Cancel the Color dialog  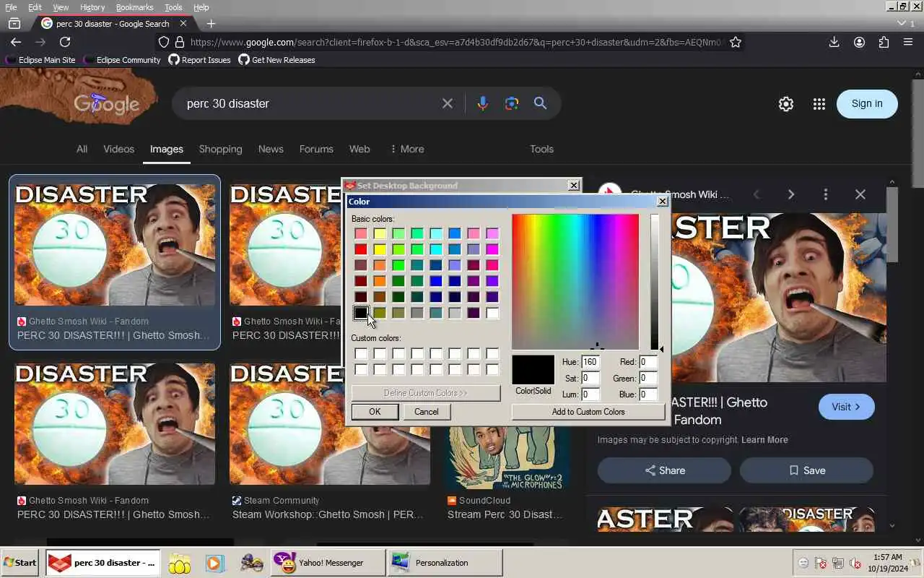tap(426, 412)
